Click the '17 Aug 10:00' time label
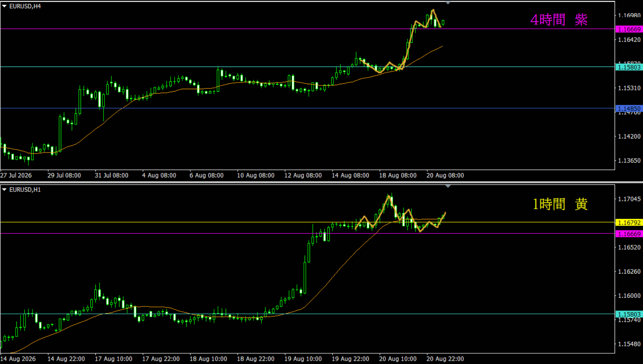This screenshot has width=643, height=364. (113, 359)
